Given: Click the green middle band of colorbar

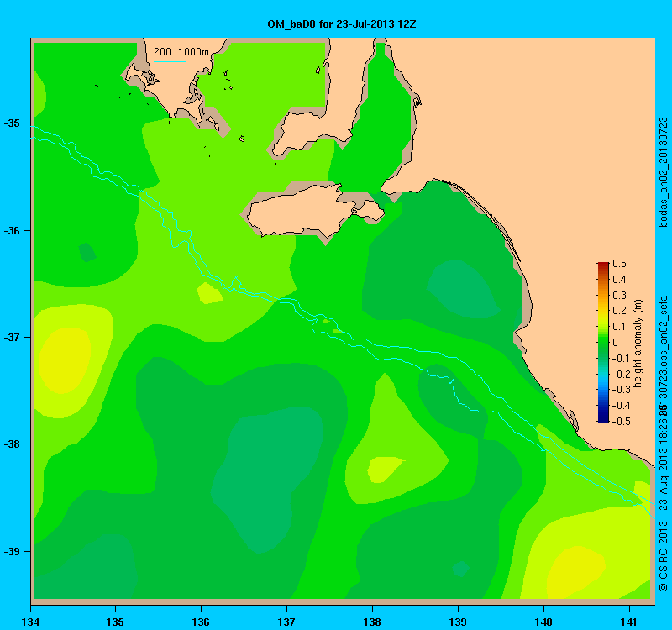Looking at the screenshot, I should coord(603,343).
